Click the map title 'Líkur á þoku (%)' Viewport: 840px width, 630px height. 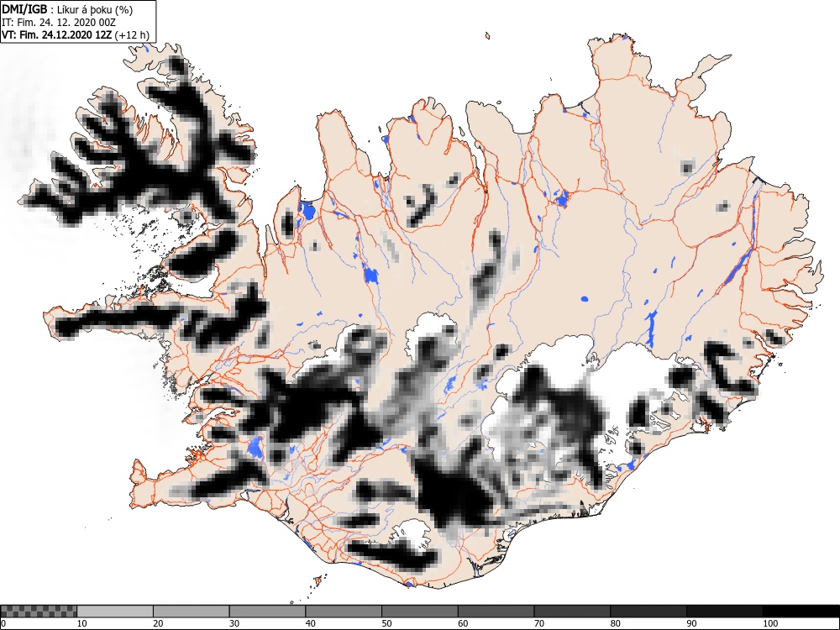(96, 9)
